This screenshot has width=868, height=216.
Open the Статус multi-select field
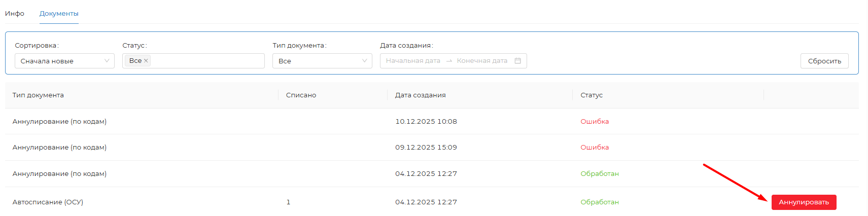[x=208, y=61]
